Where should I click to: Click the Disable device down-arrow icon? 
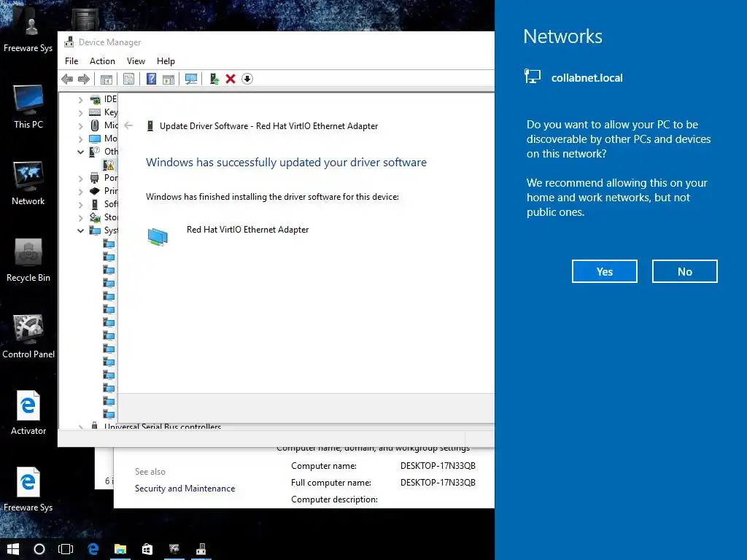[247, 79]
